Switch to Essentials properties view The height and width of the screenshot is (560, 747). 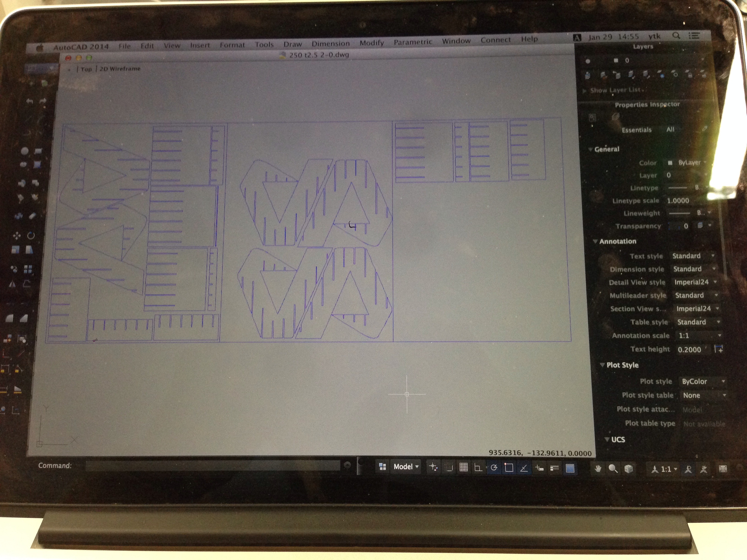click(636, 130)
